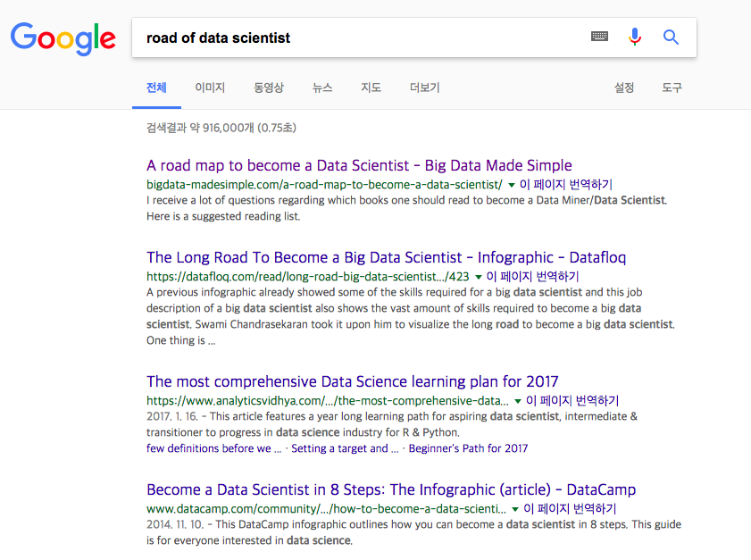The height and width of the screenshot is (560, 751).
Task: Switch to the 지도 tab
Action: (x=371, y=88)
